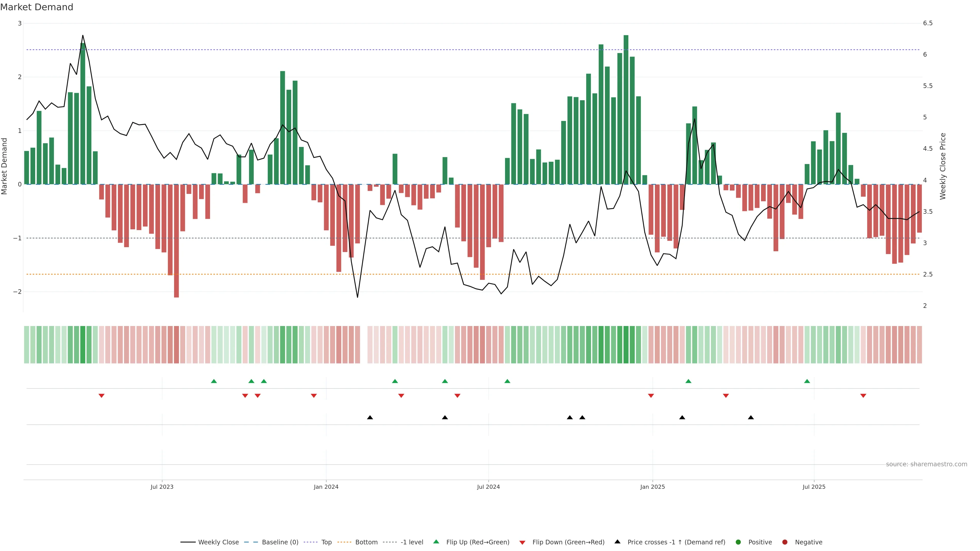Click black Price crosses -1 legend triangle
Screen dimensions: 980x551
coord(617,542)
